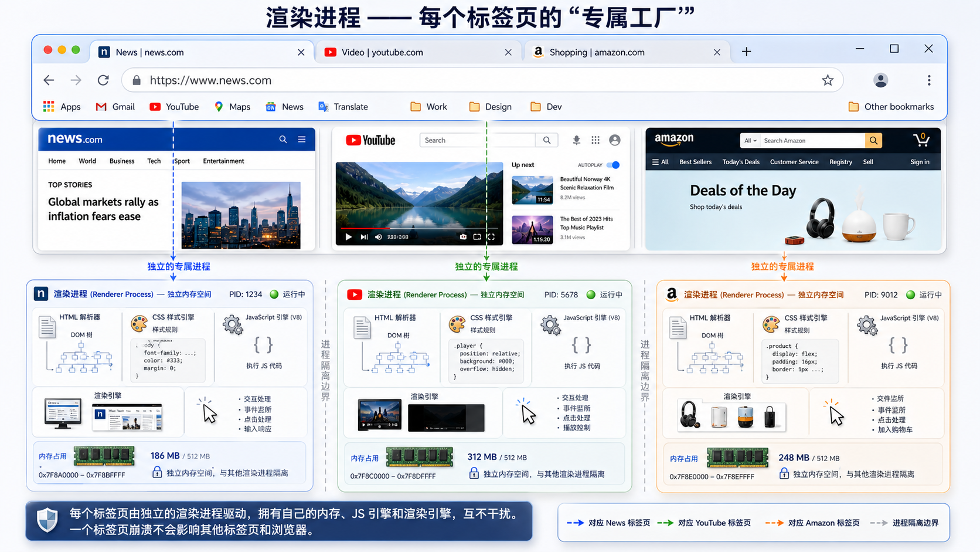Screen dimensions: 980x552
Task: Close the News | news.com tab
Action: click(301, 52)
